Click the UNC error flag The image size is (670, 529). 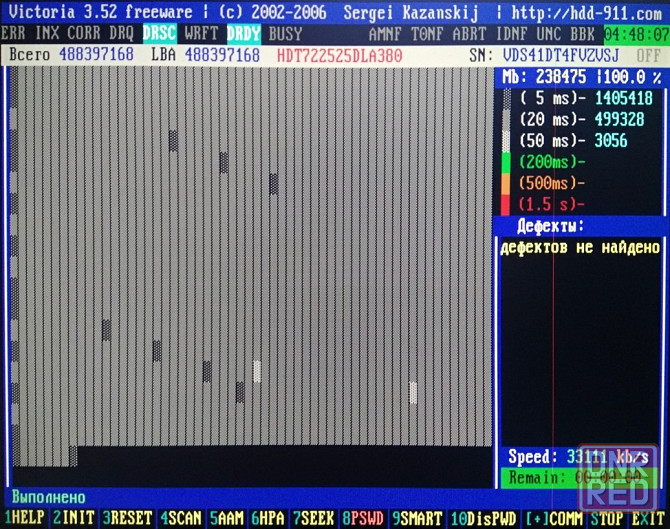tap(549, 33)
